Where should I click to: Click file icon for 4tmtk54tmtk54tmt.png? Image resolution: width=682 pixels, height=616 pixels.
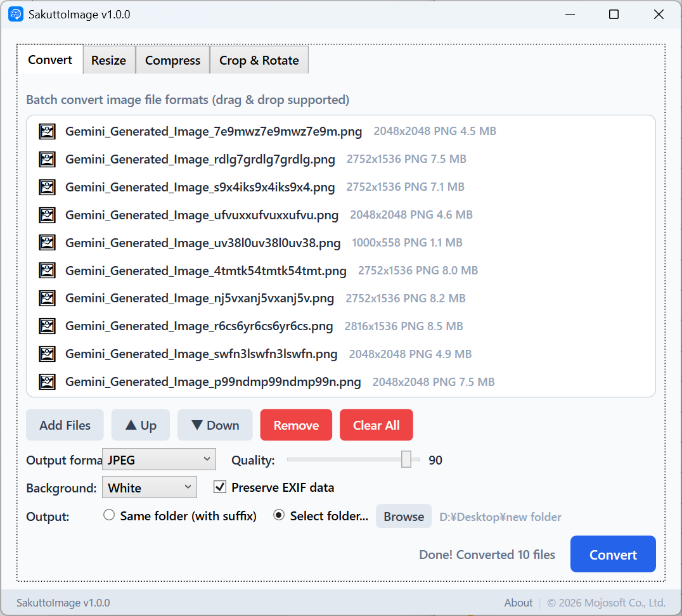pos(47,271)
